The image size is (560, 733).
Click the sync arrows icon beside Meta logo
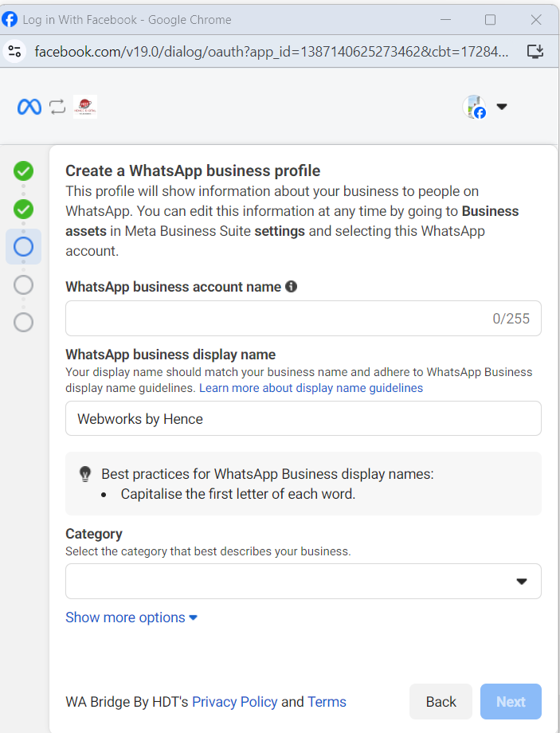click(x=57, y=107)
